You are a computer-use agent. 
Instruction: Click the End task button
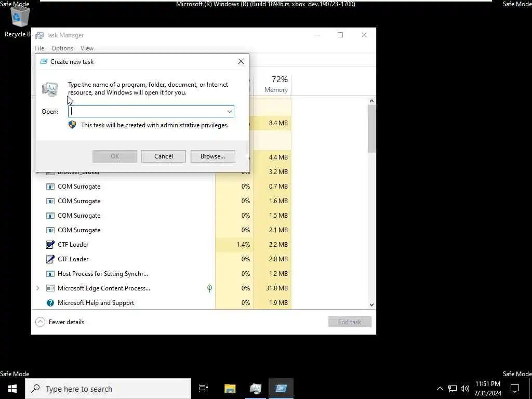coord(350,322)
